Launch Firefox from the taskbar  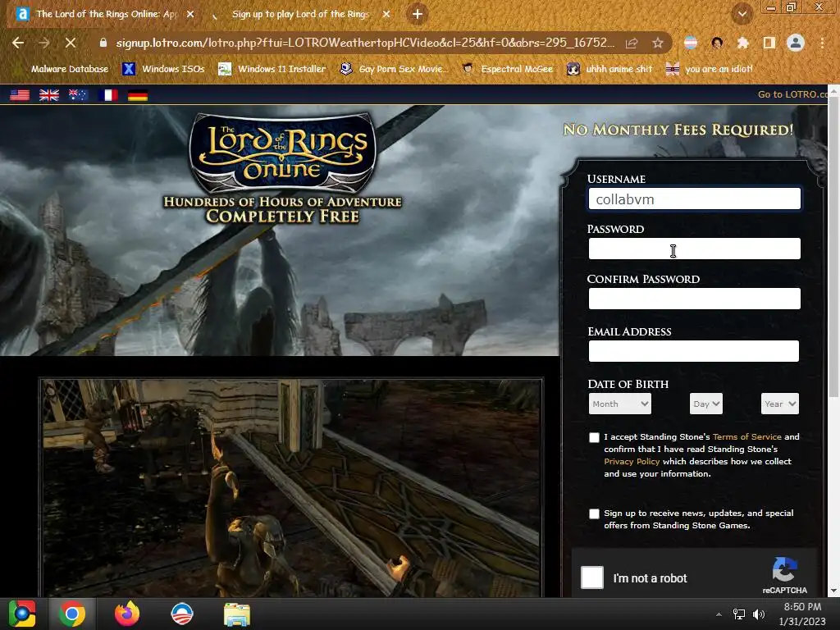coord(127,614)
